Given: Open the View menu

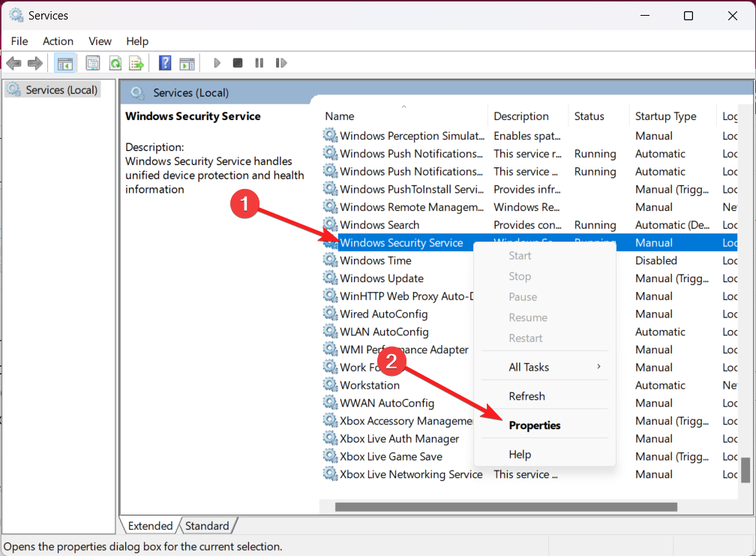Looking at the screenshot, I should 100,41.
